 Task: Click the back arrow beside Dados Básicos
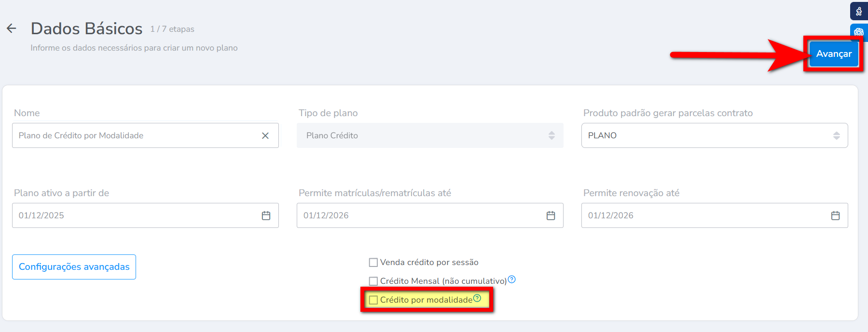click(12, 28)
